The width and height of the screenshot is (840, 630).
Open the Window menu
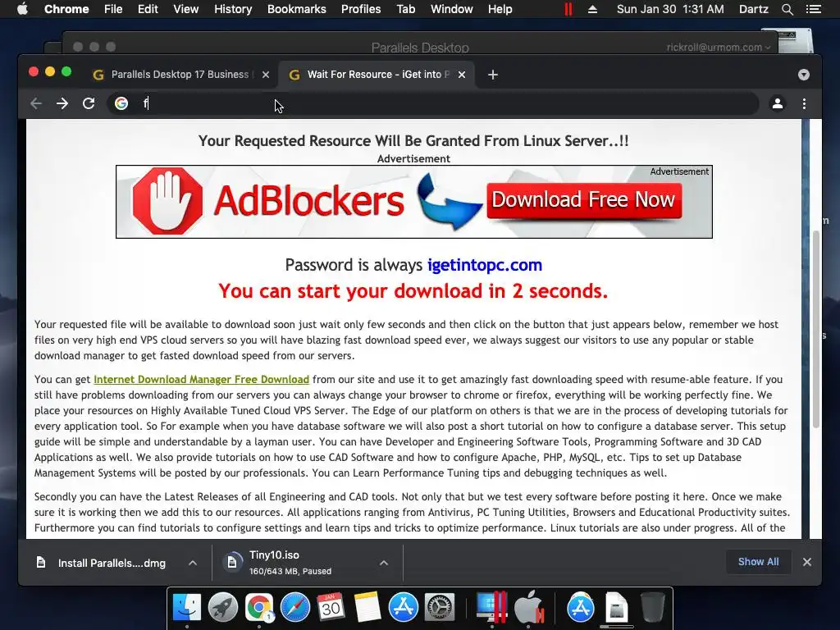click(x=452, y=9)
